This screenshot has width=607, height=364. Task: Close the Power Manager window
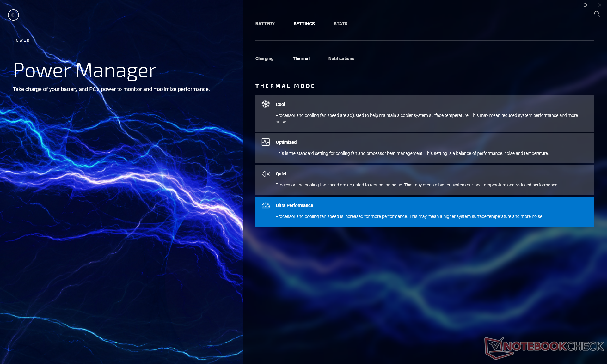tap(600, 5)
